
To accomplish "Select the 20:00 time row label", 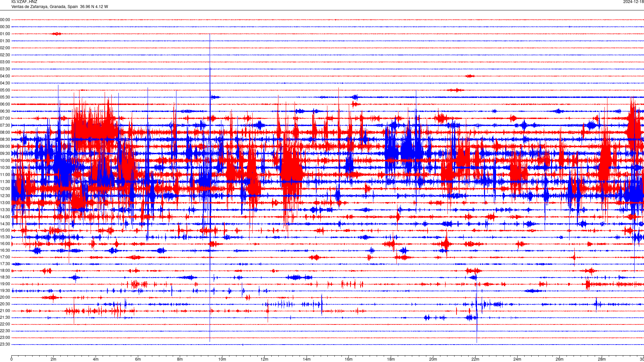I will [x=5, y=297].
